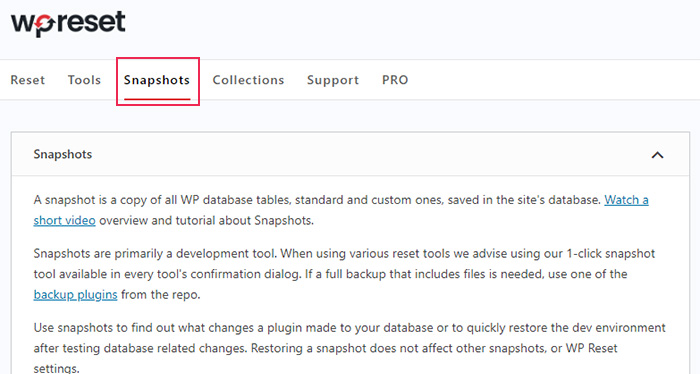Switch to the Tools tab
The width and height of the screenshot is (700, 374).
pyautogui.click(x=84, y=80)
